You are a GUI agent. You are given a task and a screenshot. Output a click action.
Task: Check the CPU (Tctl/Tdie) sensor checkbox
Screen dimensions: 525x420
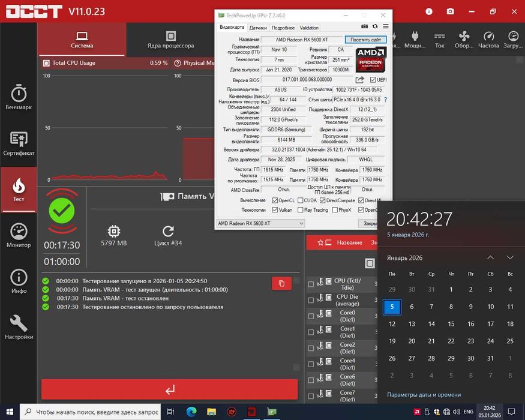coord(311,284)
